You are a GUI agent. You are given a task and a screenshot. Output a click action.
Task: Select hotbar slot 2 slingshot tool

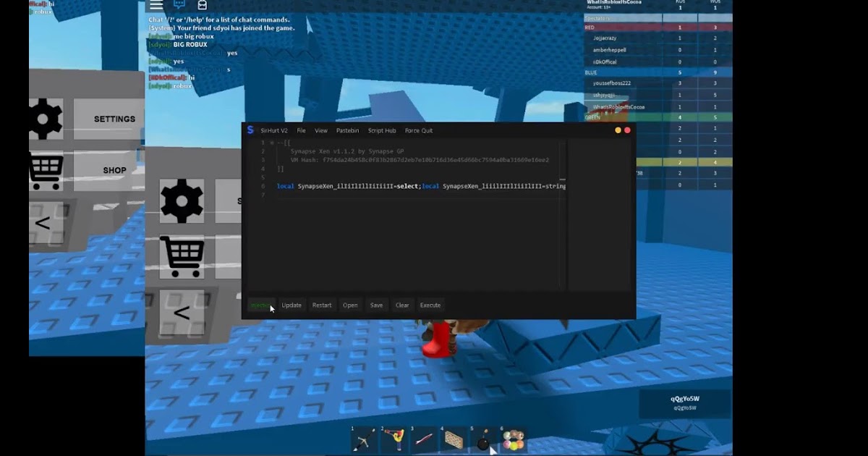coord(394,440)
